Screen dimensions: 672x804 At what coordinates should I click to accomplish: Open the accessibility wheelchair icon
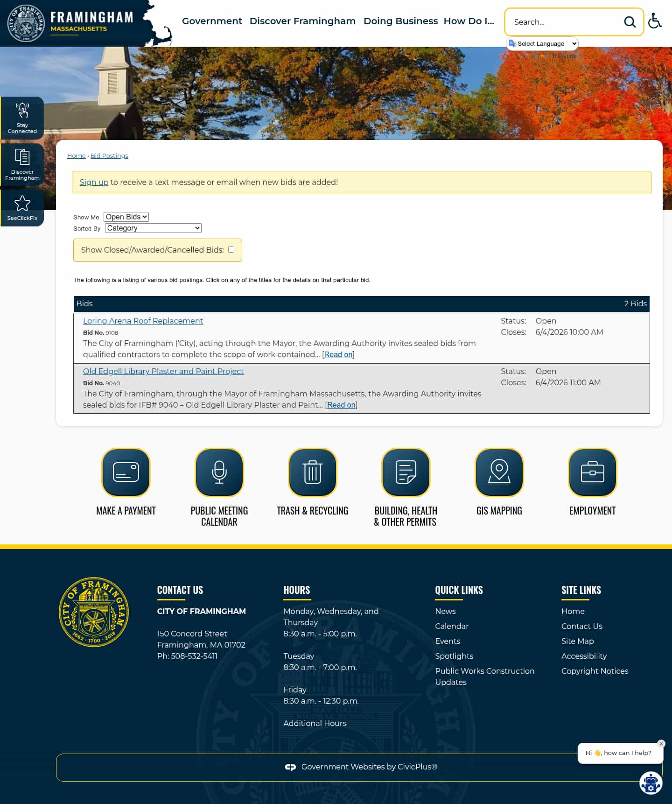pyautogui.click(x=655, y=21)
